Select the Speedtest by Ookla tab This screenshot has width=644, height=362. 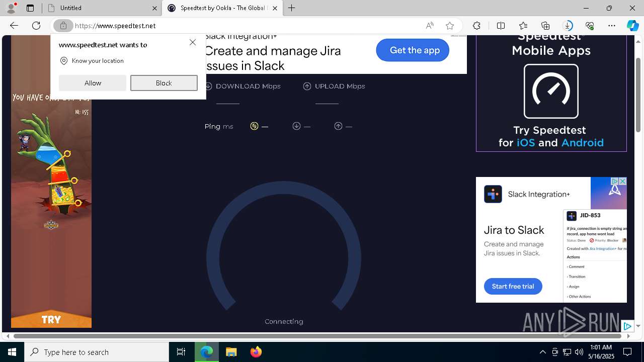tap(222, 8)
